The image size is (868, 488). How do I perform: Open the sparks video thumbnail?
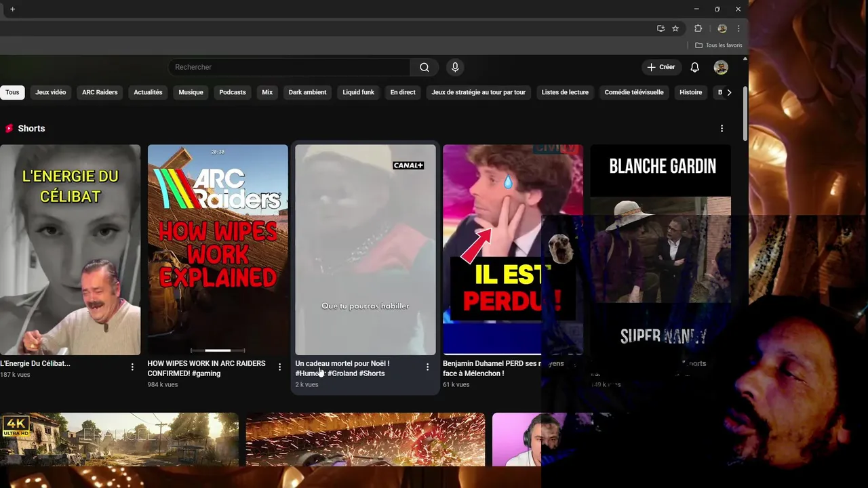366,439
